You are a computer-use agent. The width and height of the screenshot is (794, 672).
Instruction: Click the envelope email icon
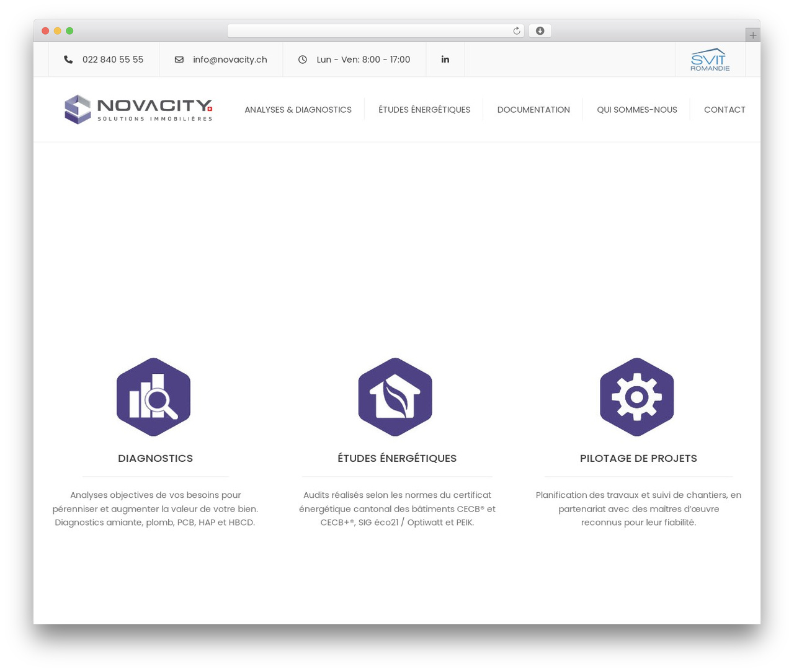click(x=179, y=60)
